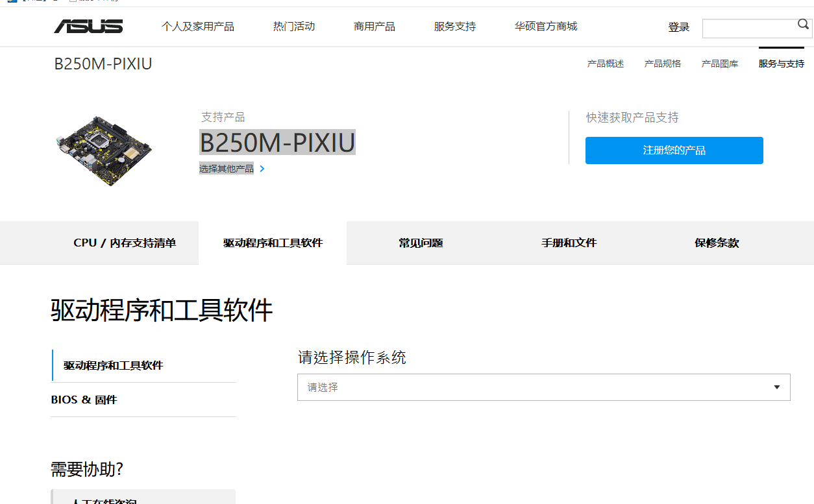Click the B250M-PIXIU title in the page header

tap(103, 64)
